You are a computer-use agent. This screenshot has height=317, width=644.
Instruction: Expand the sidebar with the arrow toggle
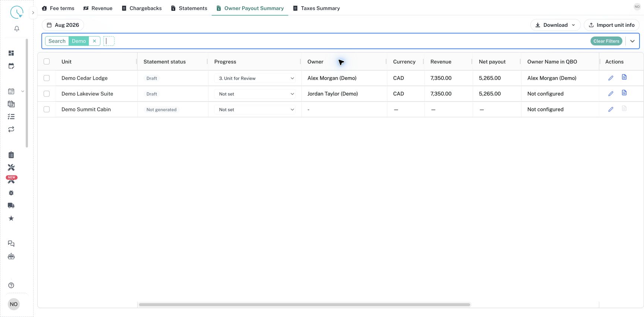pos(33,13)
